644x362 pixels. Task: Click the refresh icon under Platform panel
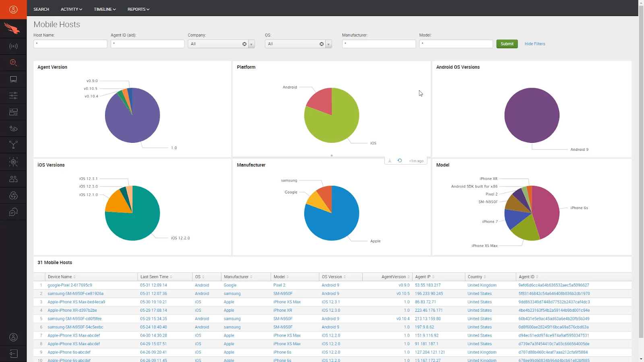pyautogui.click(x=400, y=160)
